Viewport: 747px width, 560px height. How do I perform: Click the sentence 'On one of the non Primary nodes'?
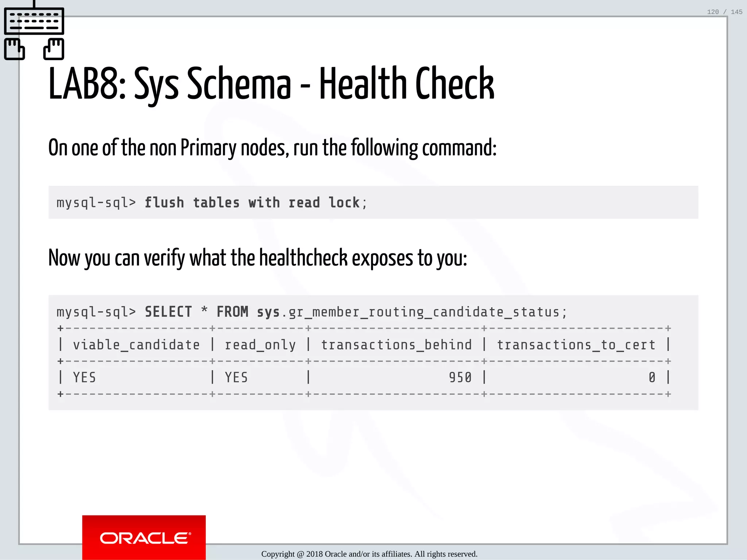(x=272, y=148)
